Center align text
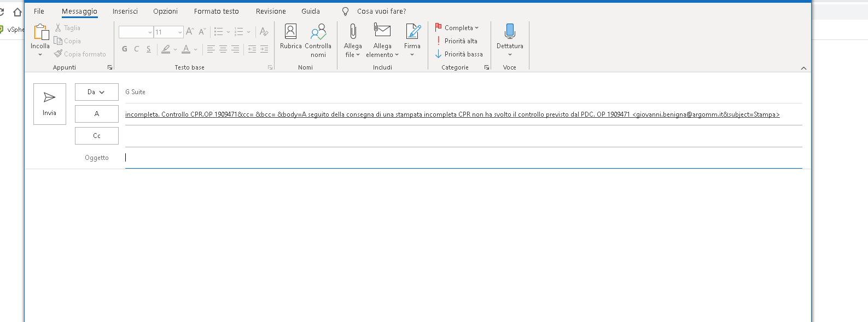Viewport: 868px width, 322px height. click(x=223, y=49)
